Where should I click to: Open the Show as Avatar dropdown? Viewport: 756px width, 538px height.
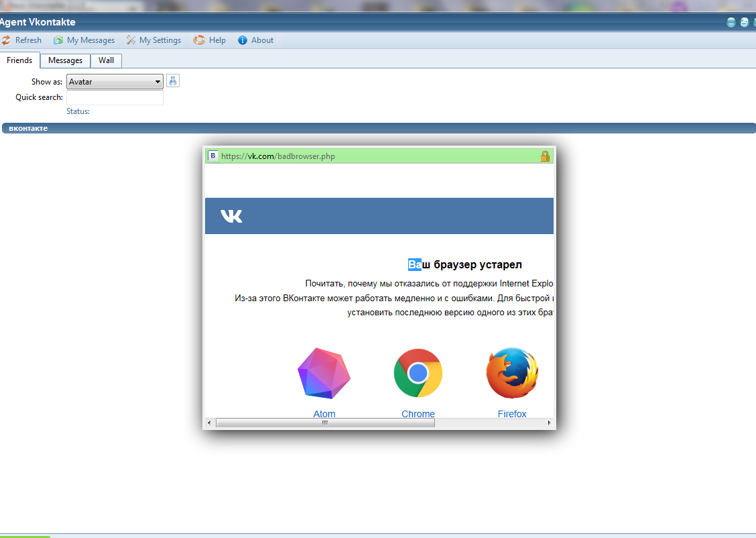click(x=115, y=82)
